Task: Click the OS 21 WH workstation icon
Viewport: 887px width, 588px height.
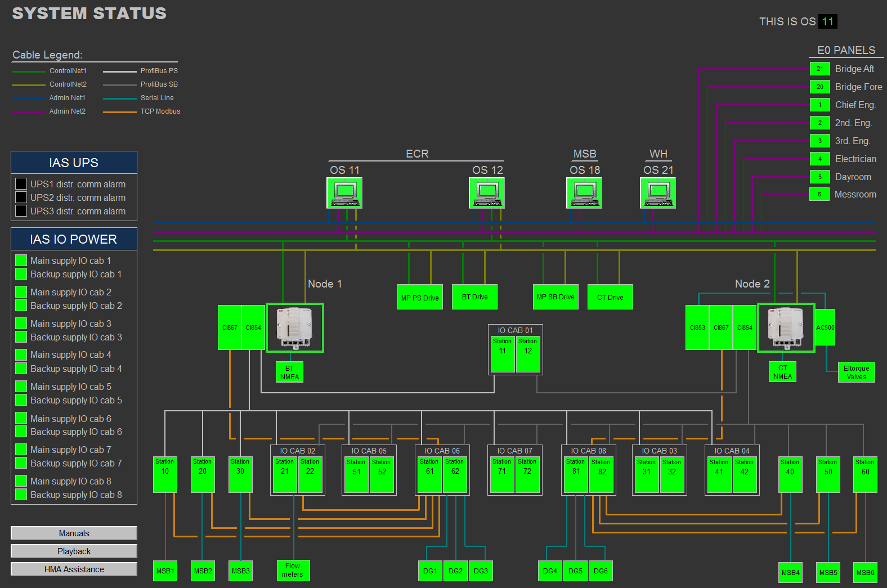Action: (x=658, y=193)
